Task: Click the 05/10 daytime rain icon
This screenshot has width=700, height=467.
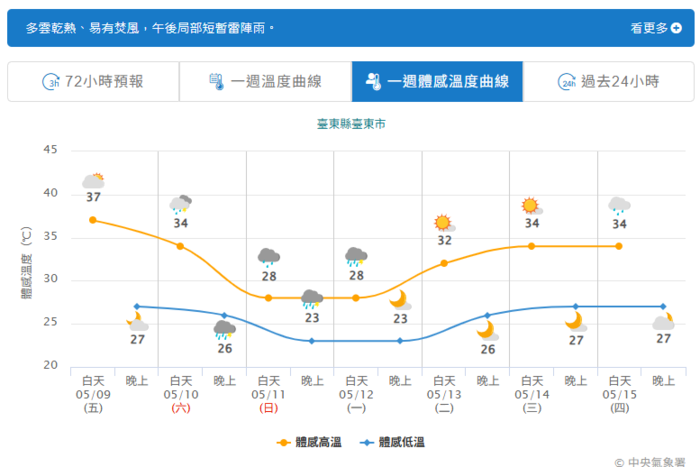Action: [x=180, y=203]
